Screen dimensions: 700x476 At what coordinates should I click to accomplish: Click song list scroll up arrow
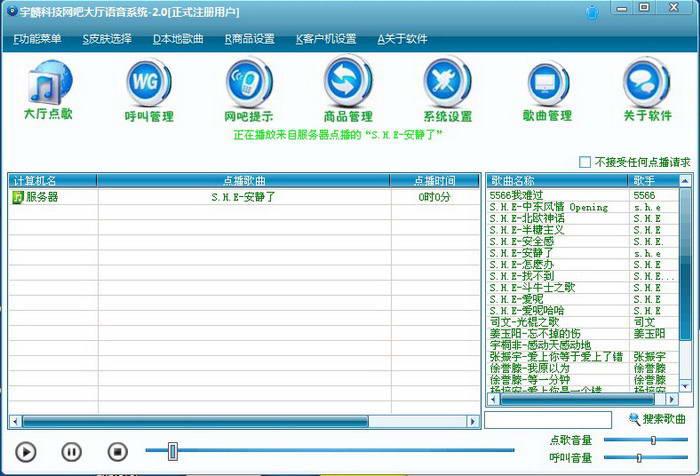685,180
